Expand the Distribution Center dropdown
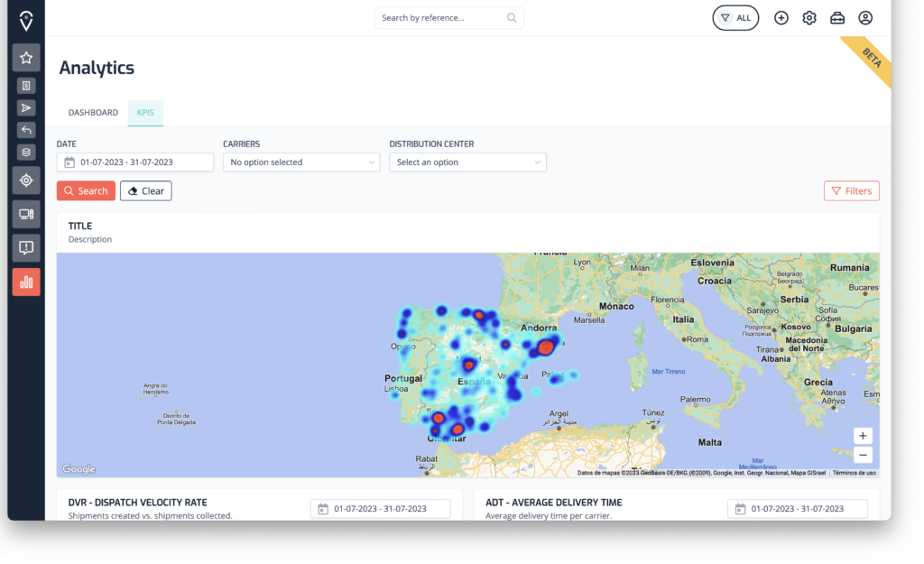The width and height of the screenshot is (924, 564). (468, 162)
